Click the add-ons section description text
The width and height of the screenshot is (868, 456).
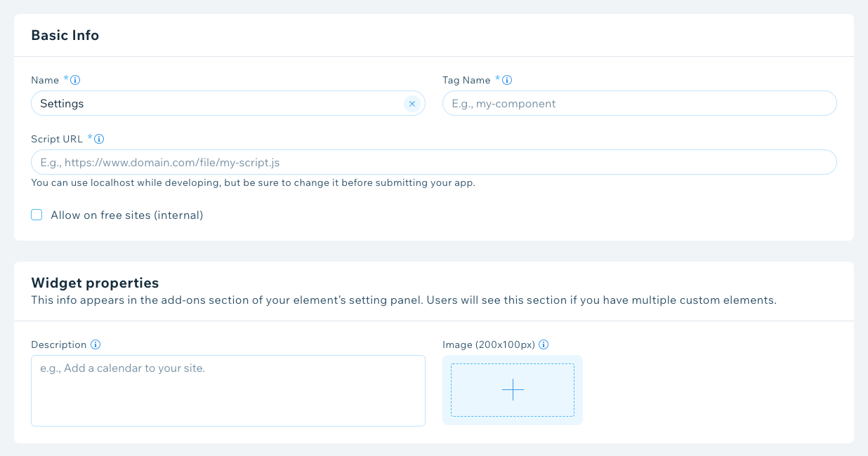click(404, 300)
